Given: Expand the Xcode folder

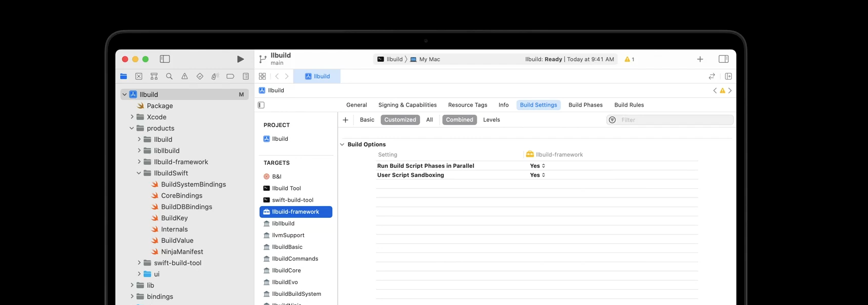Looking at the screenshot, I should [132, 117].
